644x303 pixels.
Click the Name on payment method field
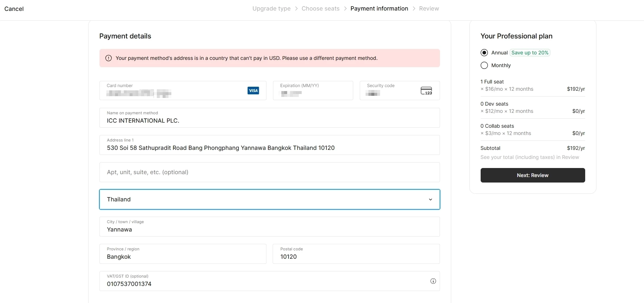270,118
